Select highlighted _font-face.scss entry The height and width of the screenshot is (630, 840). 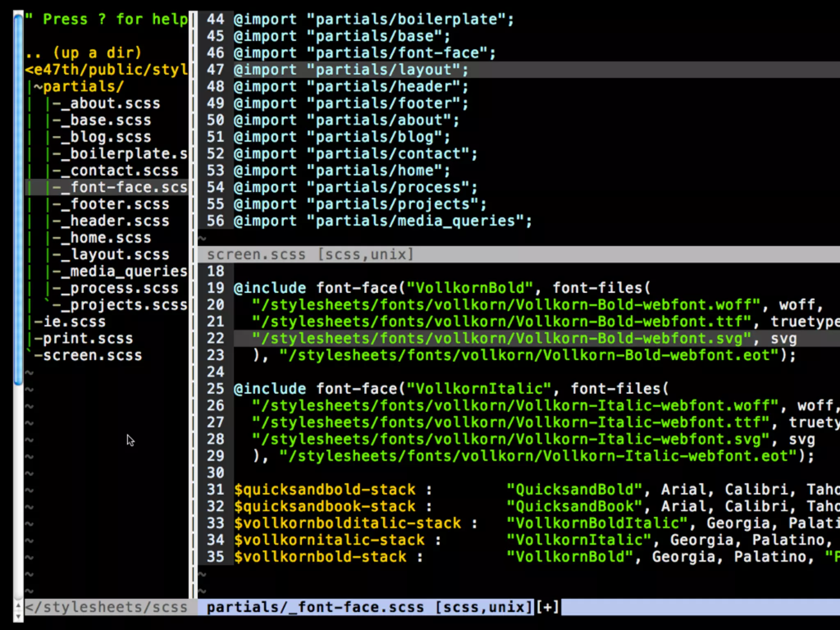click(128, 187)
